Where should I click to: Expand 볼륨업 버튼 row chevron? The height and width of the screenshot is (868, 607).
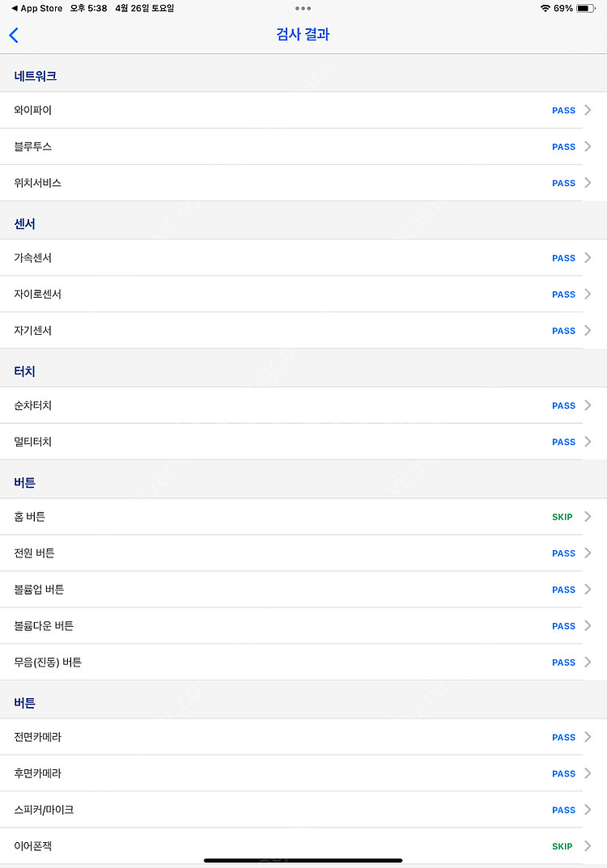(588, 590)
